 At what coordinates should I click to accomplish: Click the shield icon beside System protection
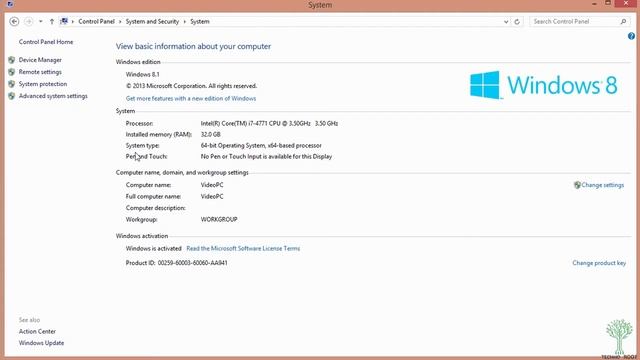(11, 84)
